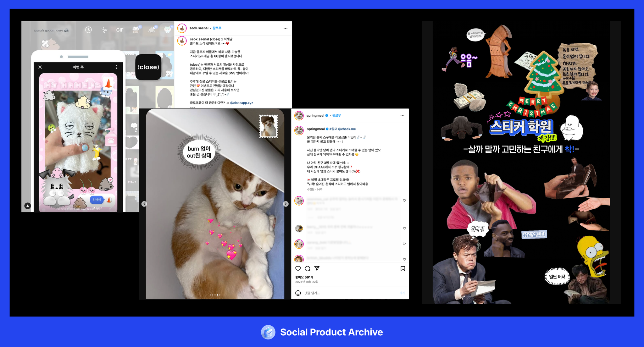644x347 pixels.
Task: Open more options on seok.saenal post
Action: point(286,28)
